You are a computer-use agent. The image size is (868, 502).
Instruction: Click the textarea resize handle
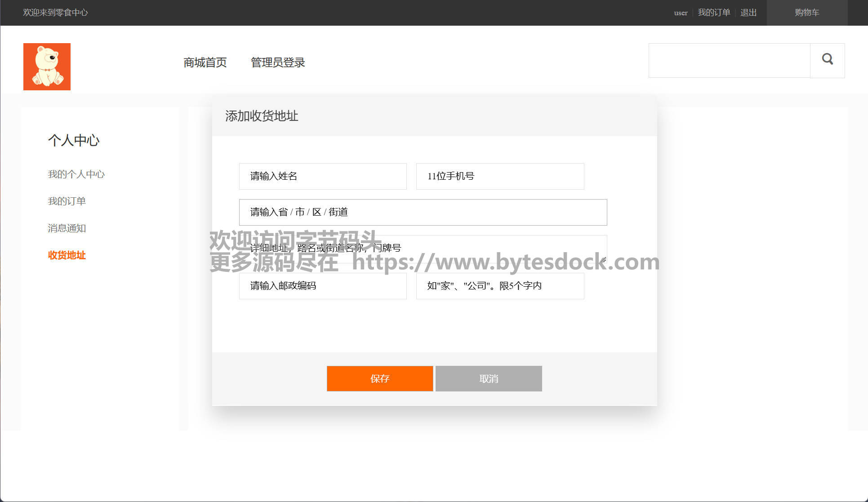604,260
